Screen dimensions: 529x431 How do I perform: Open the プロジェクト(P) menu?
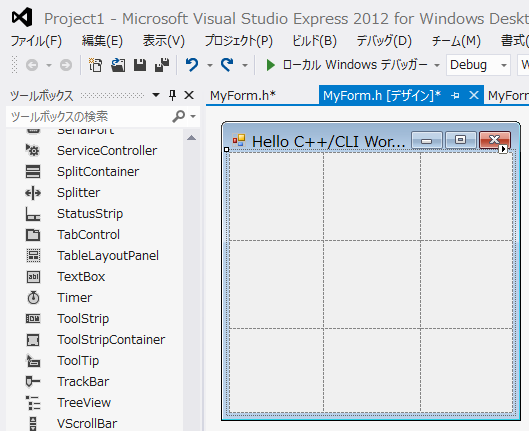[x=239, y=41]
